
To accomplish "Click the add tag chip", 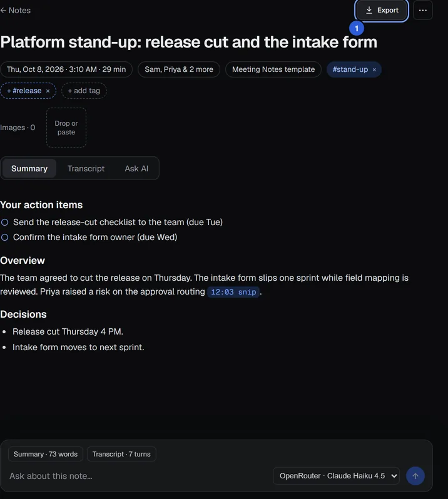I will (x=84, y=91).
